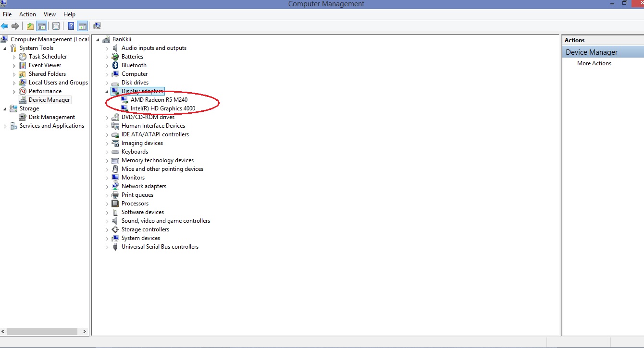This screenshot has width=644, height=348.
Task: Click the Back arrow toolbar button
Action: 5,26
